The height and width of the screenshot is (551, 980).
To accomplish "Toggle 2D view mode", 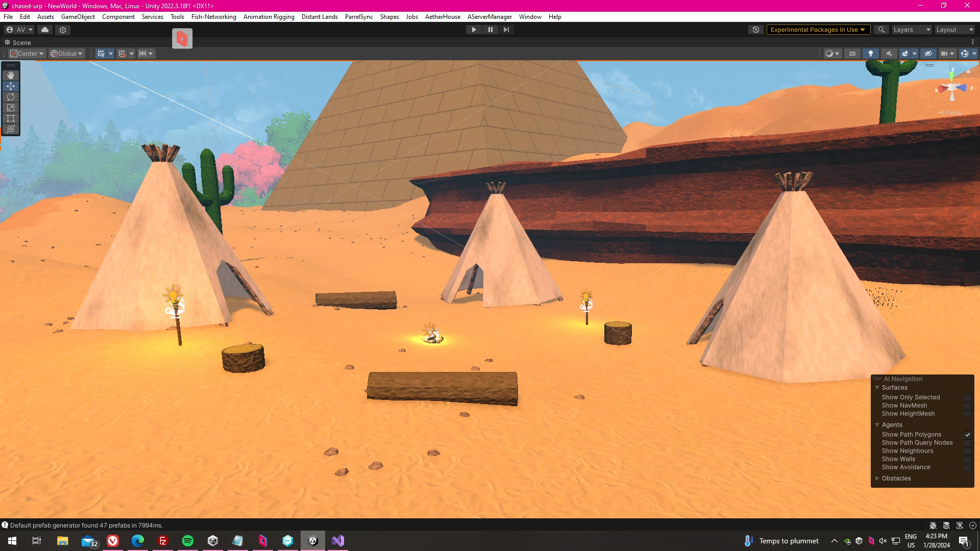I will (852, 54).
